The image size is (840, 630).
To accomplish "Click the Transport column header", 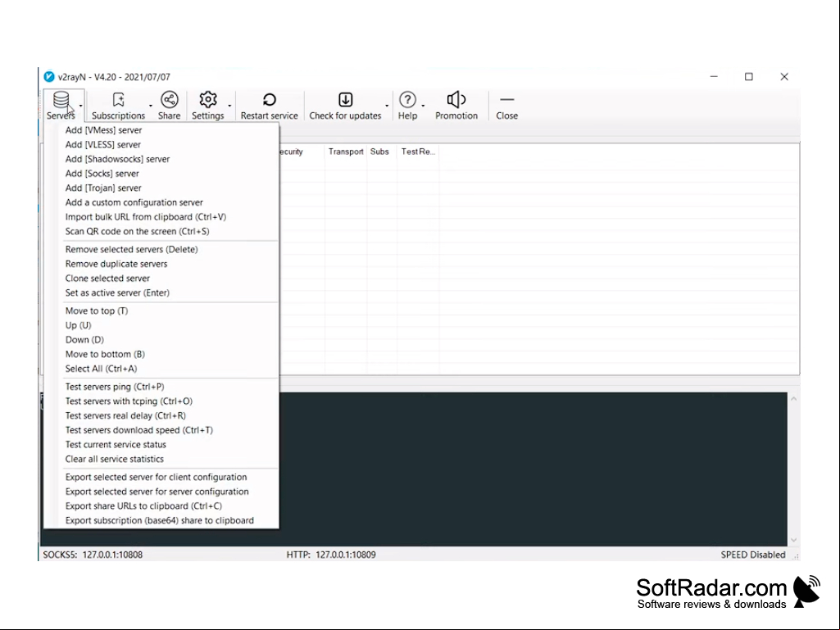I will tap(346, 152).
